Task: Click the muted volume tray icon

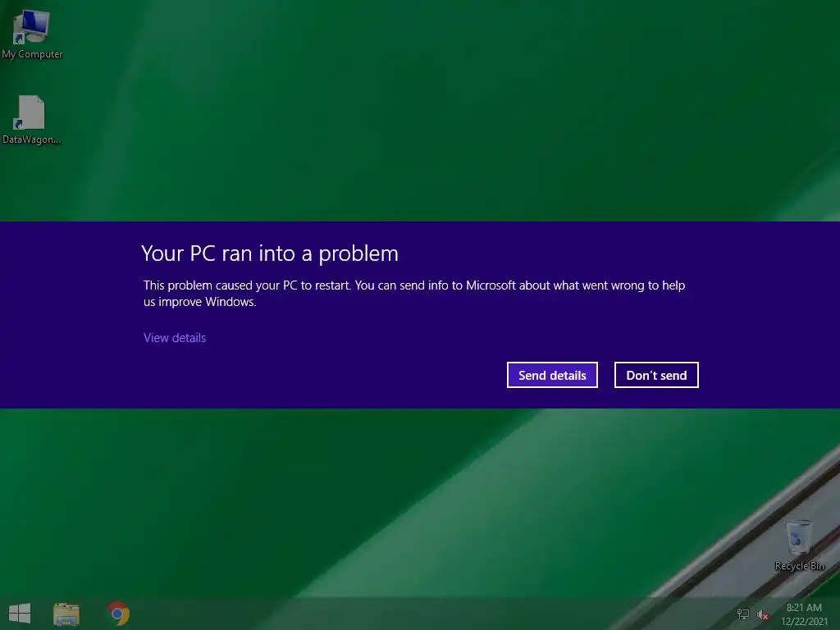Action: [762, 614]
